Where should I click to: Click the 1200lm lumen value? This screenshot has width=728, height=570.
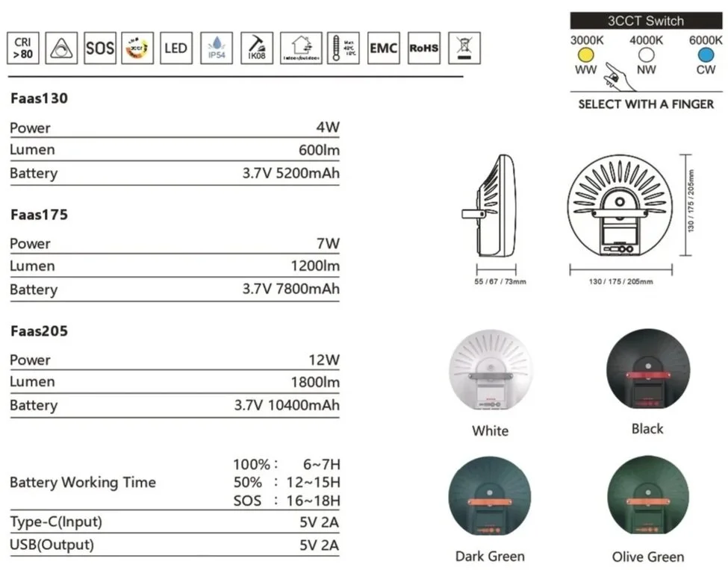coord(315,266)
